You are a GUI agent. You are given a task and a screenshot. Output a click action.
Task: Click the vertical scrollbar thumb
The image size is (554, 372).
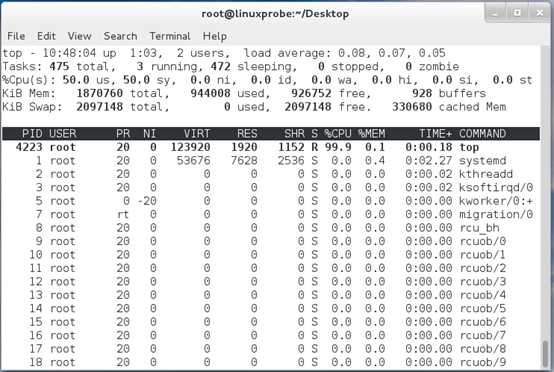click(x=546, y=353)
